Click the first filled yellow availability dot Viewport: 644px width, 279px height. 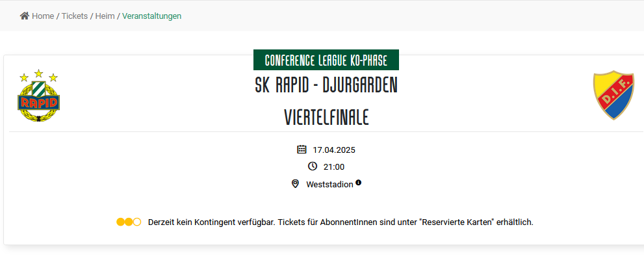[x=121, y=222]
